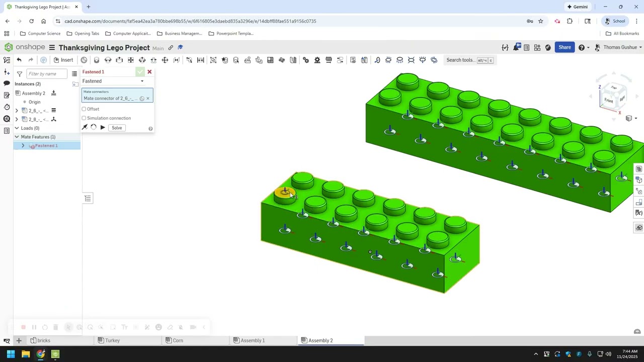The image size is (644, 362).
Task: Collapse the Mate Features (1) section
Action: 17,137
